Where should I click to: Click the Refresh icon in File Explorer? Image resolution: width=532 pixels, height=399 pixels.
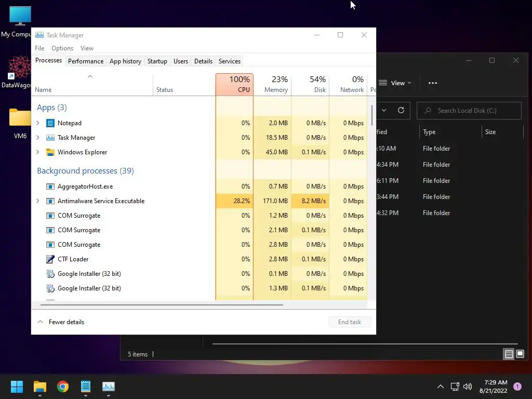pos(401,110)
